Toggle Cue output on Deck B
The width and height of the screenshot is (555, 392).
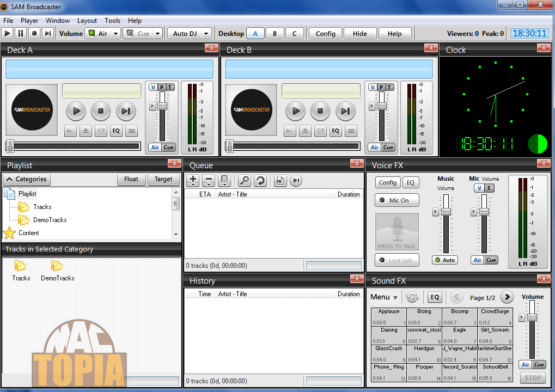coord(388,148)
